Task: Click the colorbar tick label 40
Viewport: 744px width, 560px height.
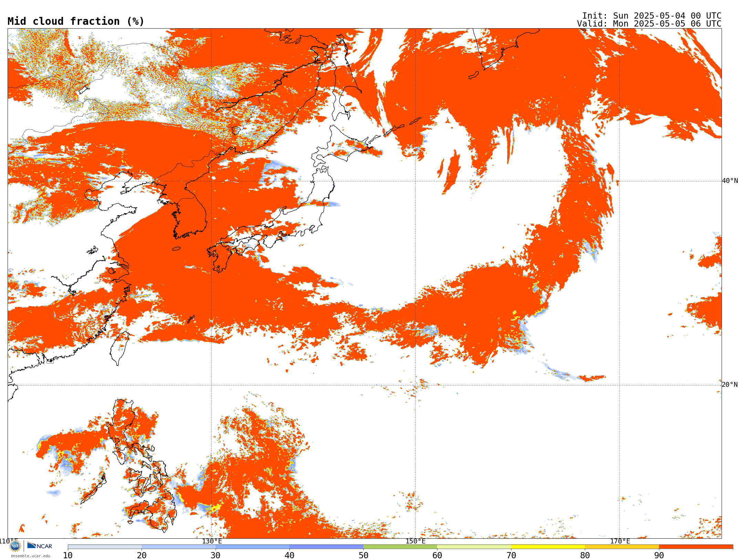Action: pyautogui.click(x=290, y=556)
